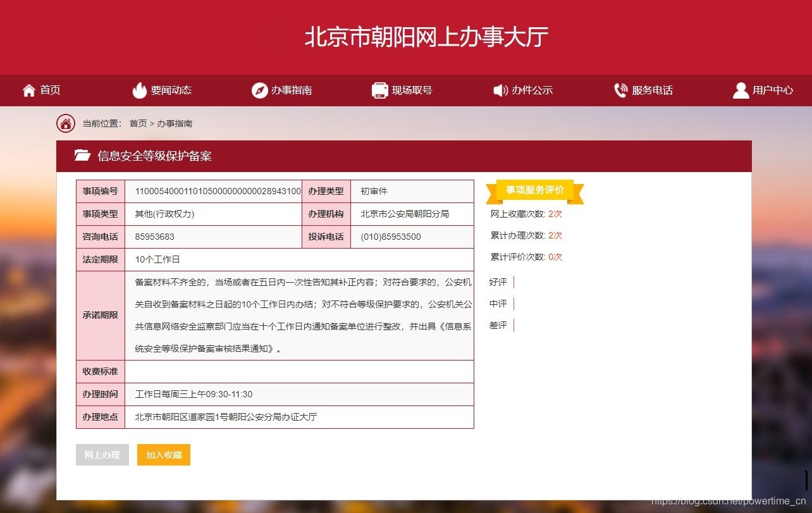Click the 首页 breadcrumb link
Screen dimensions: 812x513
138,123
